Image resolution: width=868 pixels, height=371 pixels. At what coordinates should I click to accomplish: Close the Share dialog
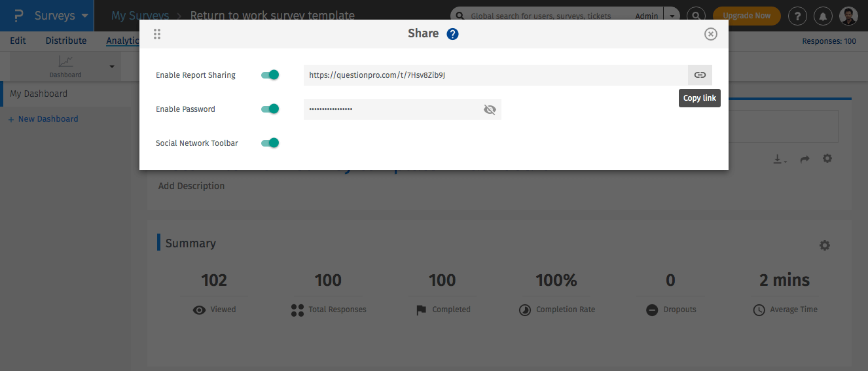coord(710,34)
